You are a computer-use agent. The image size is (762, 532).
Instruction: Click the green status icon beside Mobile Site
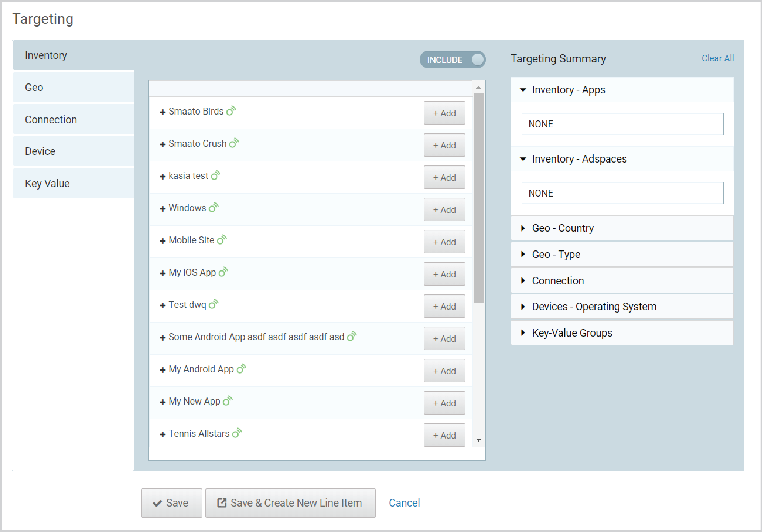[x=222, y=239]
